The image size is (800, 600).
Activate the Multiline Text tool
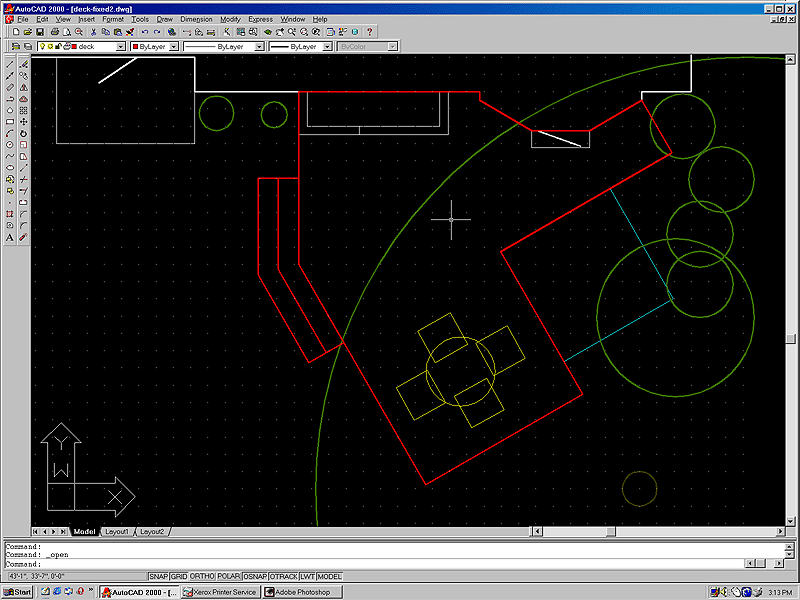[x=10, y=238]
